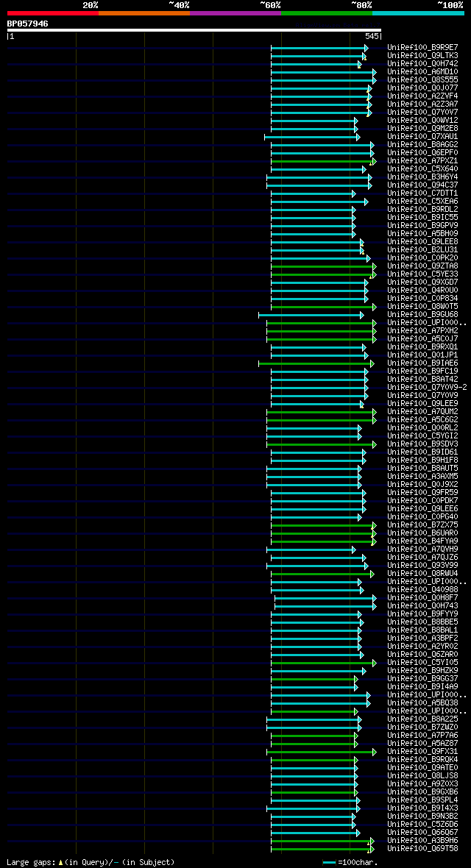
Task: Select the label UniRef100_Q40988
Action: 422,589
